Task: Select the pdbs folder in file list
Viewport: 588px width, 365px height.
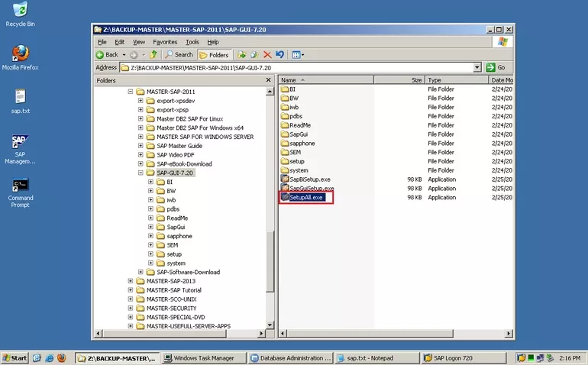Action: (x=292, y=116)
